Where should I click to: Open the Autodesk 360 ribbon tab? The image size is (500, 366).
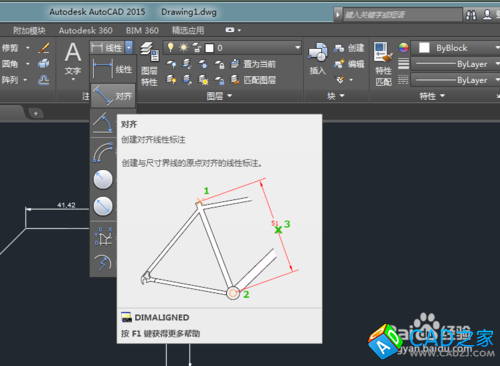[x=86, y=31]
